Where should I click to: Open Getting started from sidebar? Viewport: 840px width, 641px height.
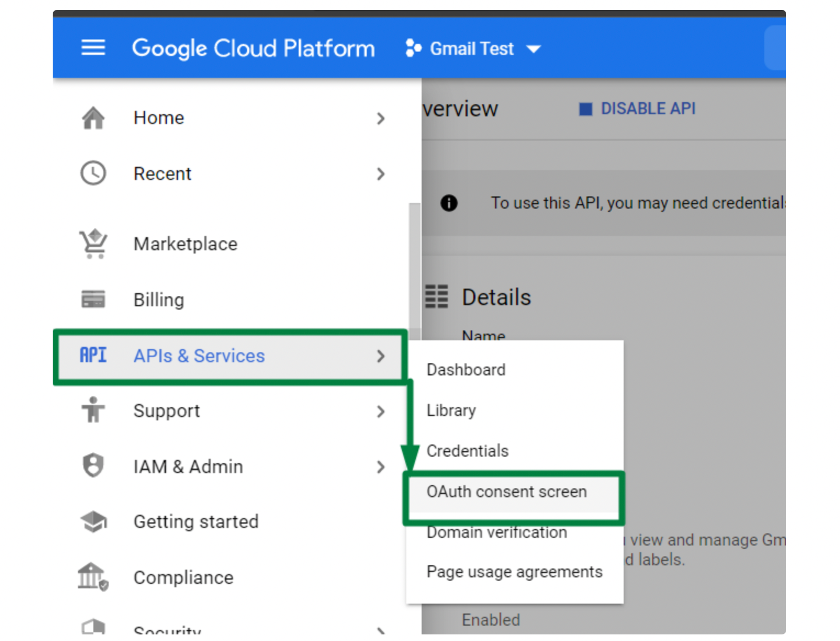click(x=196, y=522)
